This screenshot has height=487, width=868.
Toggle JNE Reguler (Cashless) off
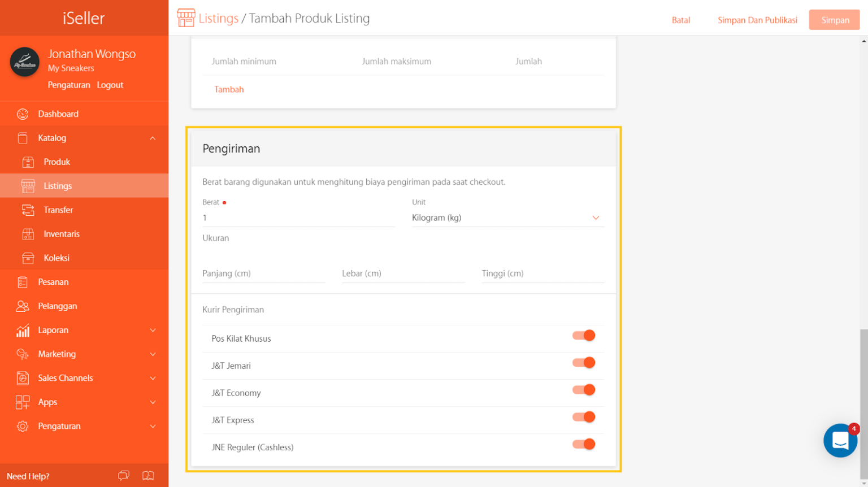[x=584, y=443]
